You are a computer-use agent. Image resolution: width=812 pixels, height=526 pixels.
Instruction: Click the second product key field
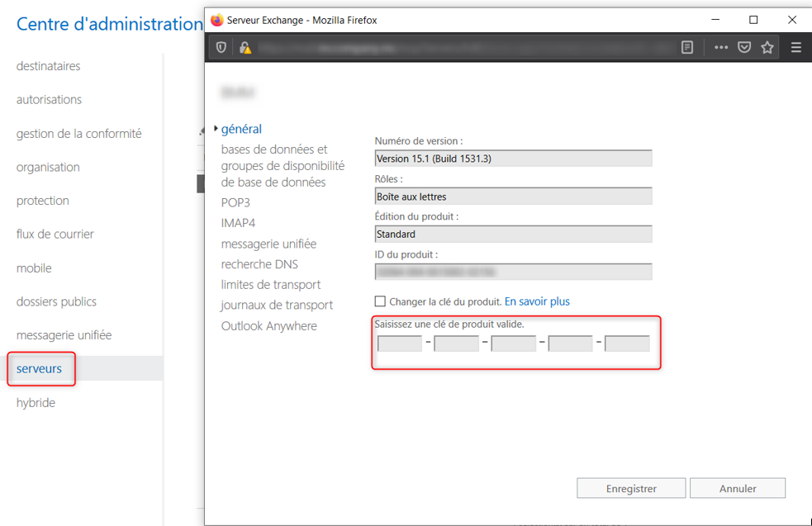click(x=456, y=344)
